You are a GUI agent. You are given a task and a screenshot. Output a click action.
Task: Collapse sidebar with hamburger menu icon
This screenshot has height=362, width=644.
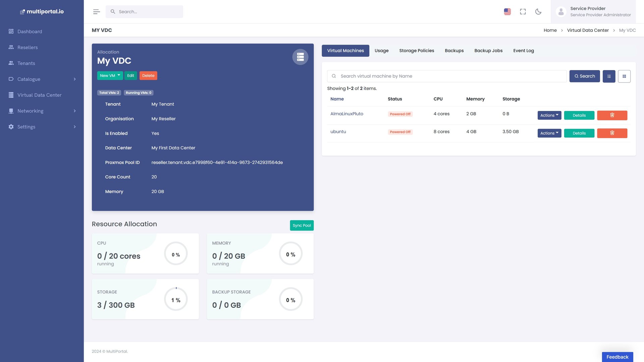tap(97, 12)
